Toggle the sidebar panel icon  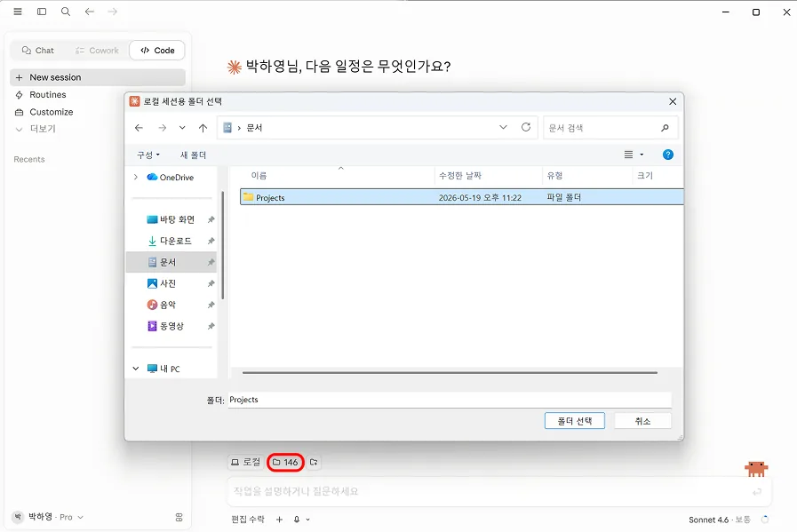pyautogui.click(x=42, y=12)
